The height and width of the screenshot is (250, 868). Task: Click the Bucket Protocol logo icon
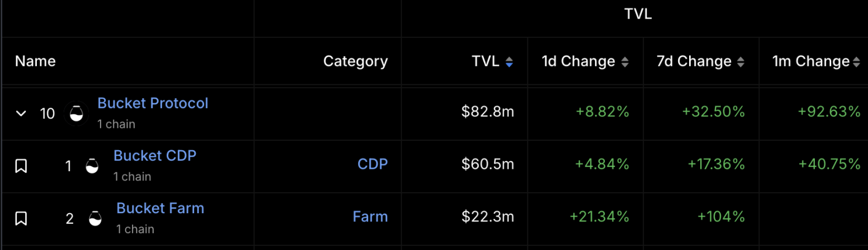77,113
